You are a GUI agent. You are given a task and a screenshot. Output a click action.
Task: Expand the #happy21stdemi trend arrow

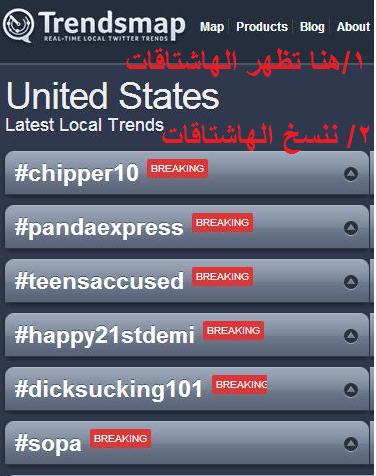(351, 336)
